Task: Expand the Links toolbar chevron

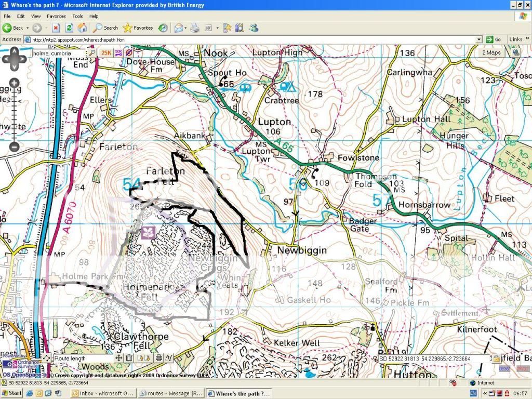Action: click(x=527, y=38)
